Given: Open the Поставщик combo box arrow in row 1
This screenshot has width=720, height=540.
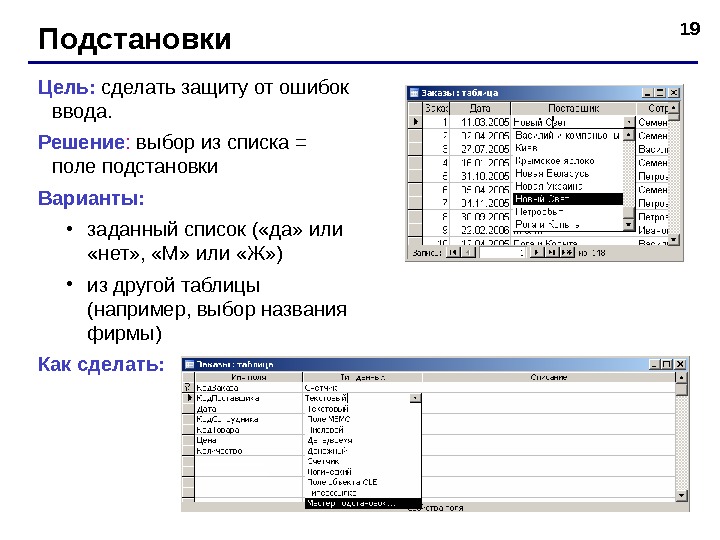Looking at the screenshot, I should (629, 122).
